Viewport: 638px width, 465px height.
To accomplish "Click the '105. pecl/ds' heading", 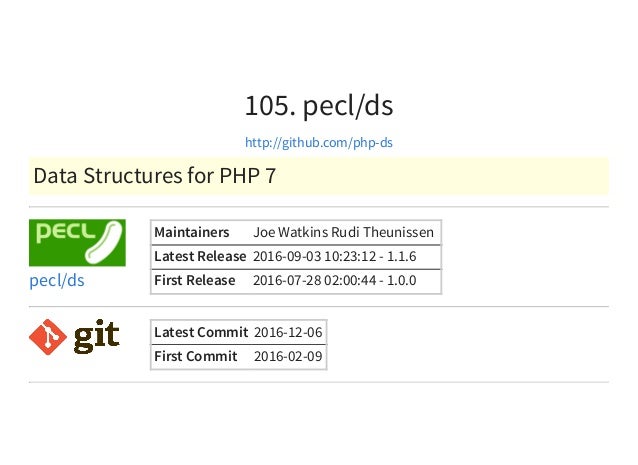I will coord(319,106).
